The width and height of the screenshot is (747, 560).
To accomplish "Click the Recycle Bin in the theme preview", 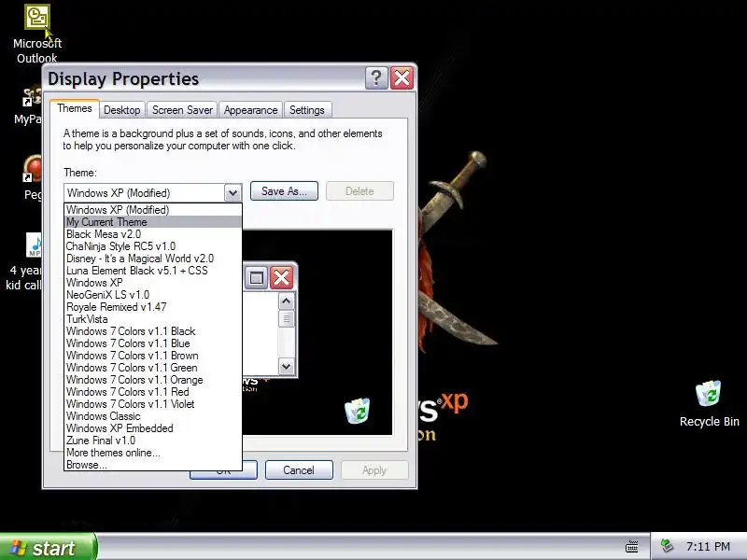I will coord(358,411).
